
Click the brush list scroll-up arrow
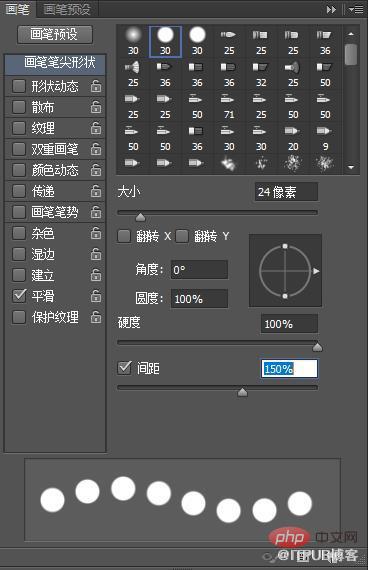(x=351, y=34)
